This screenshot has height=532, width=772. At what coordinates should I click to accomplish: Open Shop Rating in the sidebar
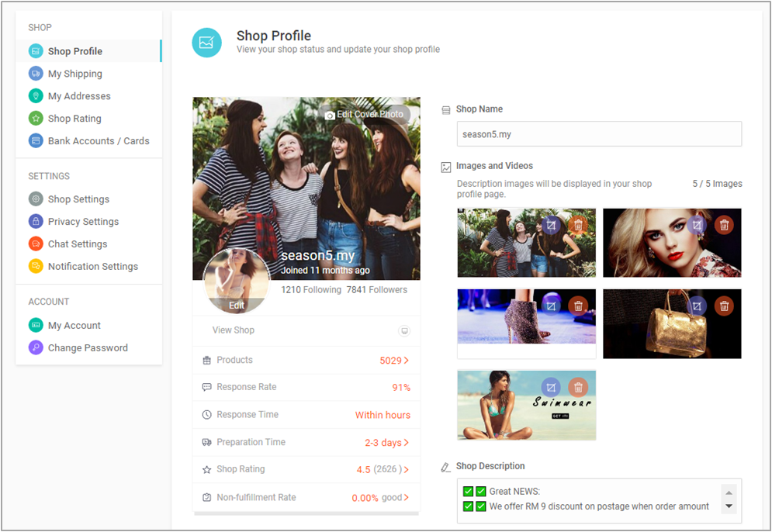pyautogui.click(x=74, y=118)
